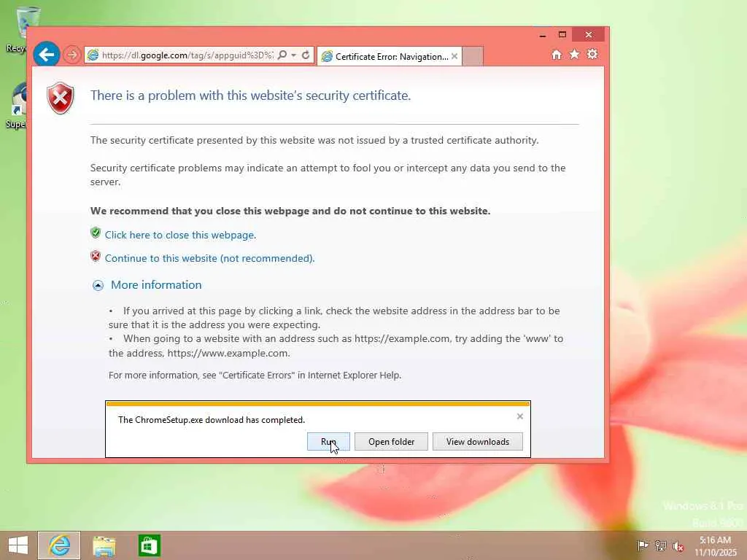This screenshot has height=560, width=747.
Task: Open Tools with the gear icon
Action: 592,54
